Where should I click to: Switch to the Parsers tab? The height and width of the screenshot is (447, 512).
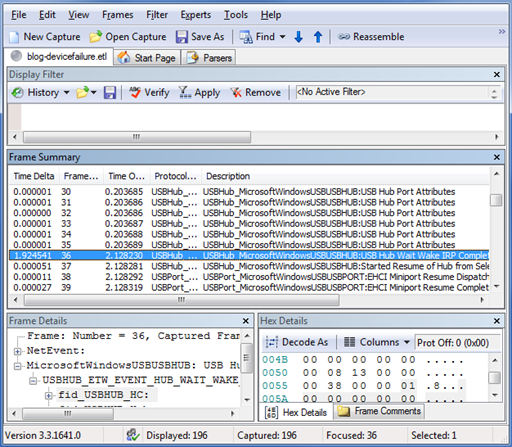(x=209, y=58)
